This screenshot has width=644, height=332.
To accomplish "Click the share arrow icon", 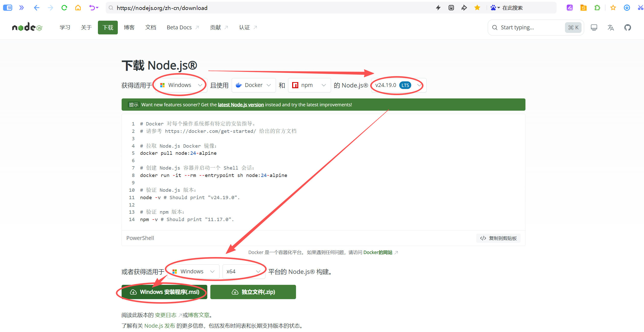I will coord(464,8).
